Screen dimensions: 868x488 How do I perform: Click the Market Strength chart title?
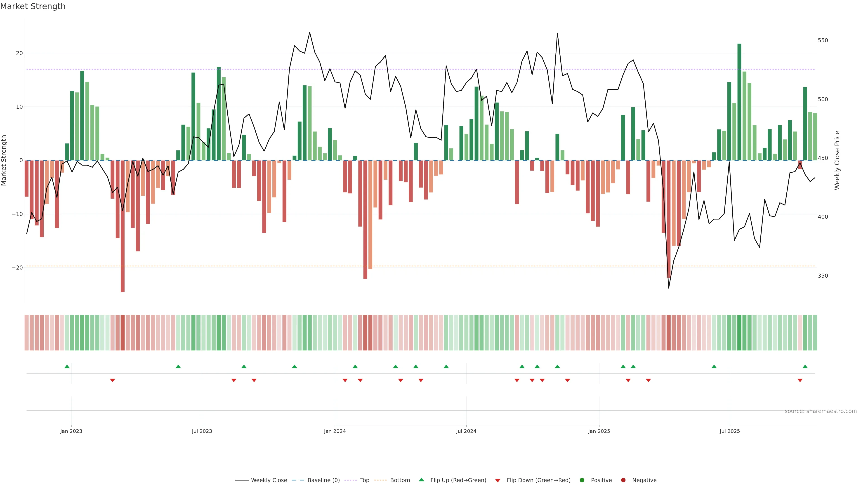33,6
